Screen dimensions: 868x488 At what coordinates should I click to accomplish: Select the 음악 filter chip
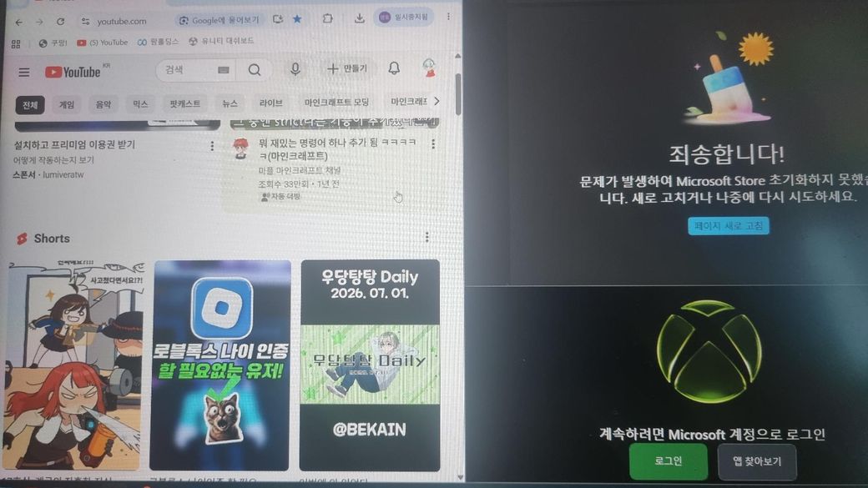coord(103,103)
